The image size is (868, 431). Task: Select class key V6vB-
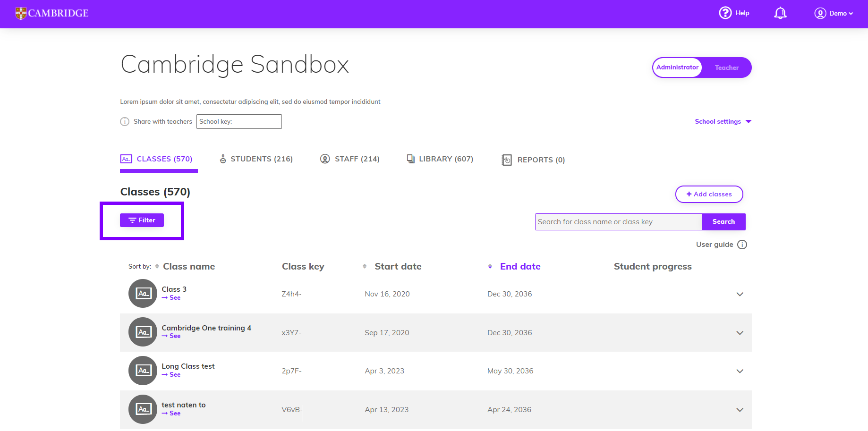(292, 410)
